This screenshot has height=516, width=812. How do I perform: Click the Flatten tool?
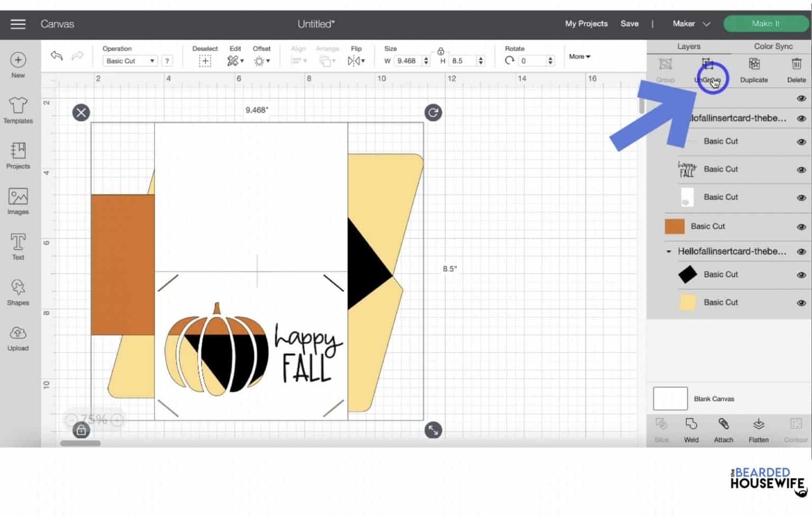(x=758, y=429)
